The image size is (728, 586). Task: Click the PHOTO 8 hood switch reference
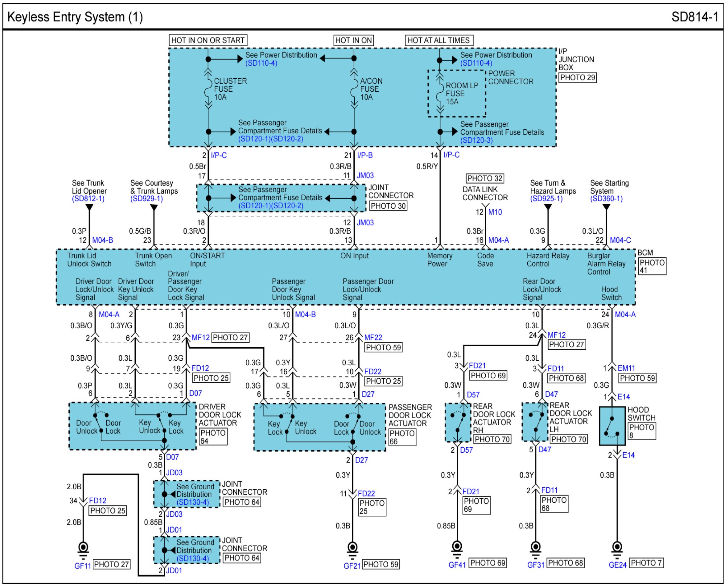pyautogui.click(x=642, y=431)
